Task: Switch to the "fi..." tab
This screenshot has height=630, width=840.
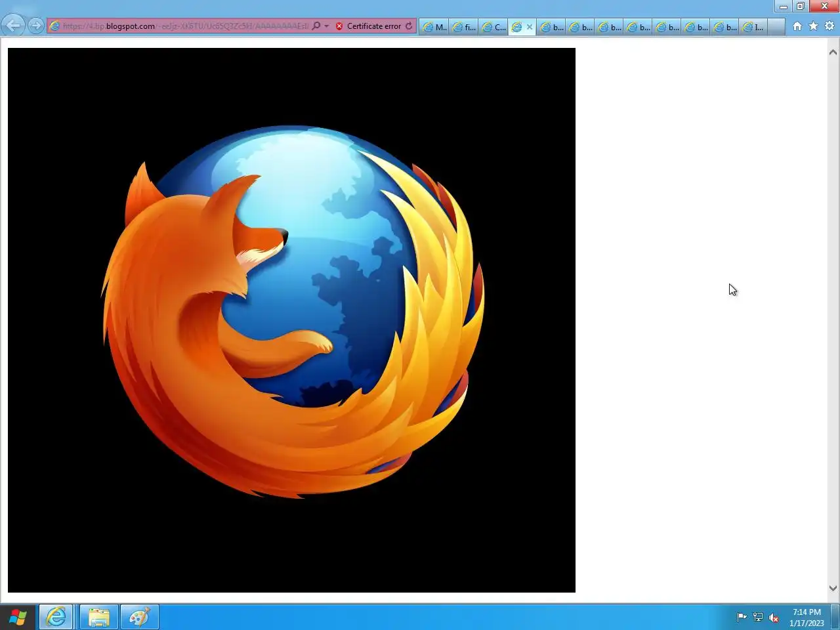Action: pos(464,27)
